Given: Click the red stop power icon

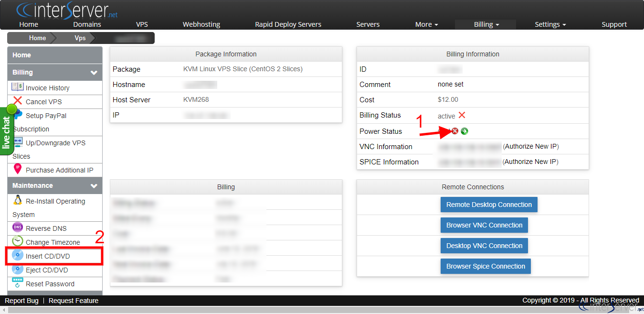Looking at the screenshot, I should [x=455, y=131].
